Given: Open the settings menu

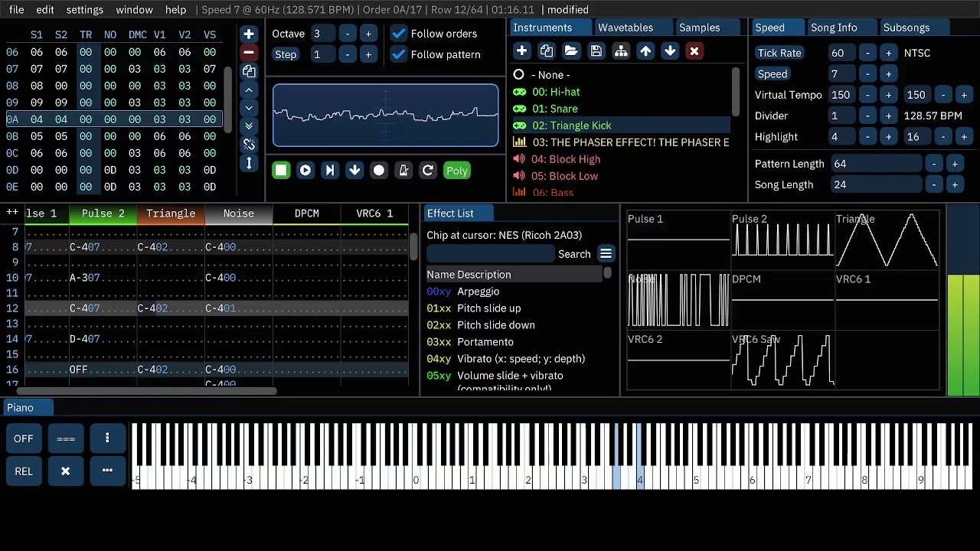Looking at the screenshot, I should [x=85, y=10].
